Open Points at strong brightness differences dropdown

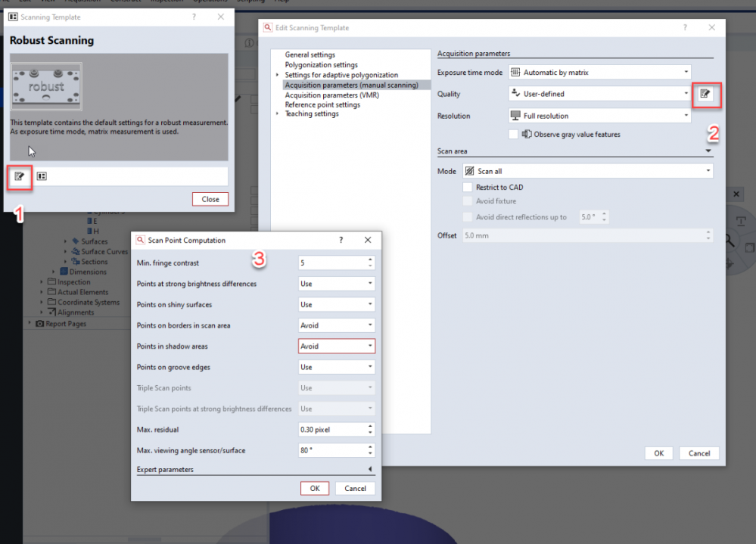(x=337, y=283)
